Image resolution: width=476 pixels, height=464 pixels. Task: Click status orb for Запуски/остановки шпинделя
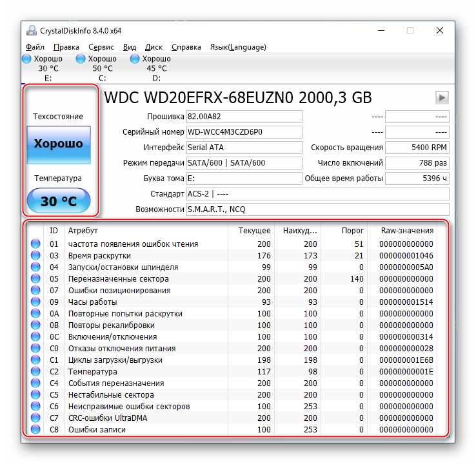point(35,267)
